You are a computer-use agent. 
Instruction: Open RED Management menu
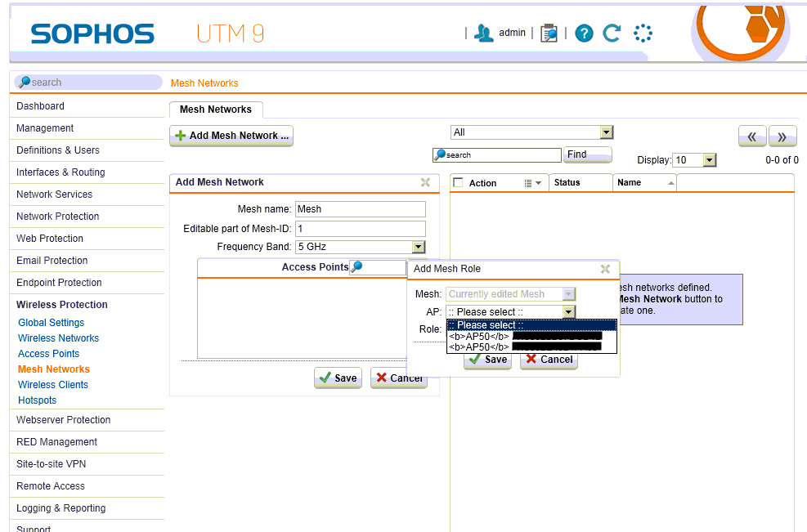[56, 442]
